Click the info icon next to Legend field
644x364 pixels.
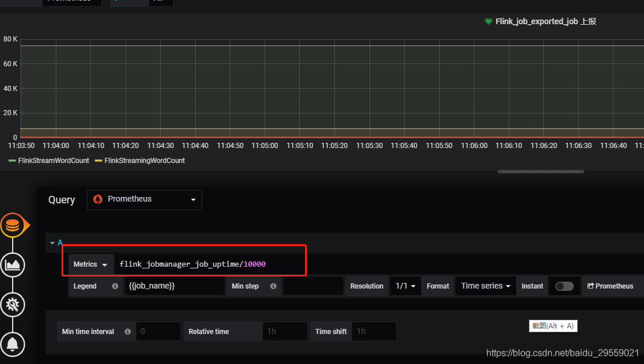click(x=114, y=286)
